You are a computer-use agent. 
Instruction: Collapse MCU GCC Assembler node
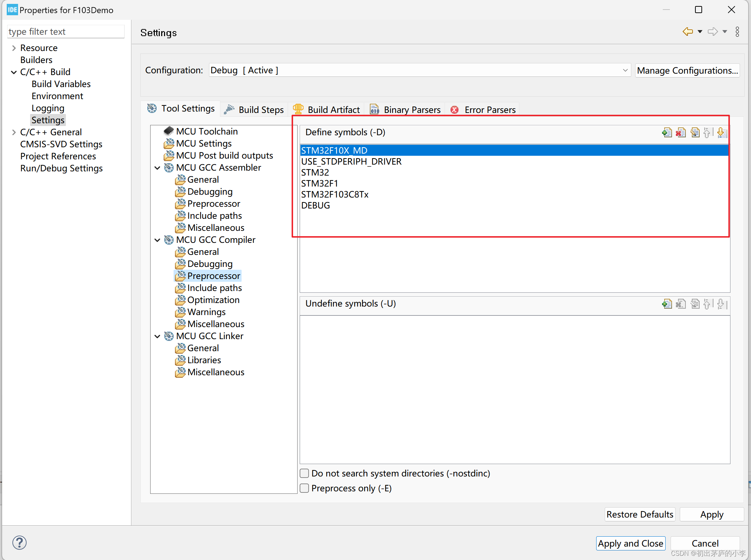[158, 167]
